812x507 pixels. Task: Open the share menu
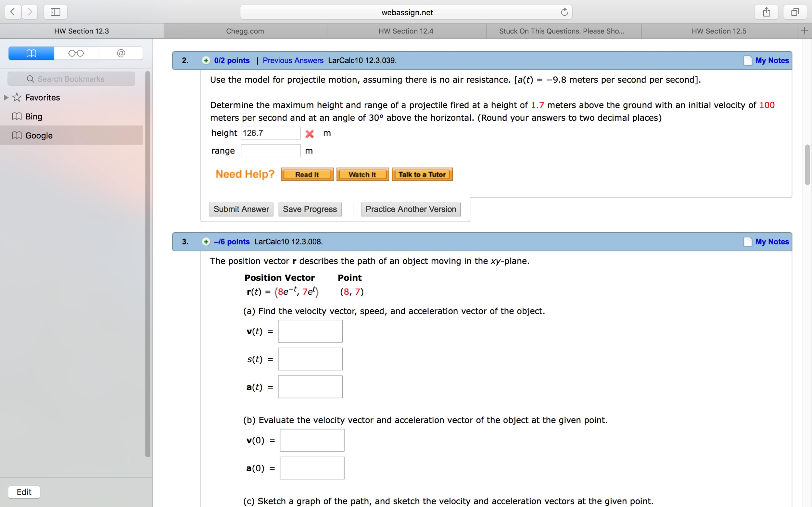tap(767, 12)
